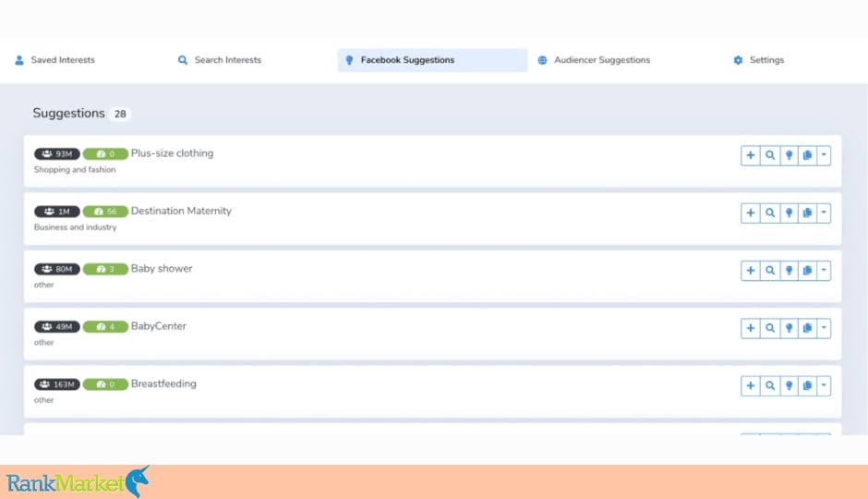Open dropdown arrow on BabyCenter row
The width and height of the screenshot is (868, 499).
(824, 328)
